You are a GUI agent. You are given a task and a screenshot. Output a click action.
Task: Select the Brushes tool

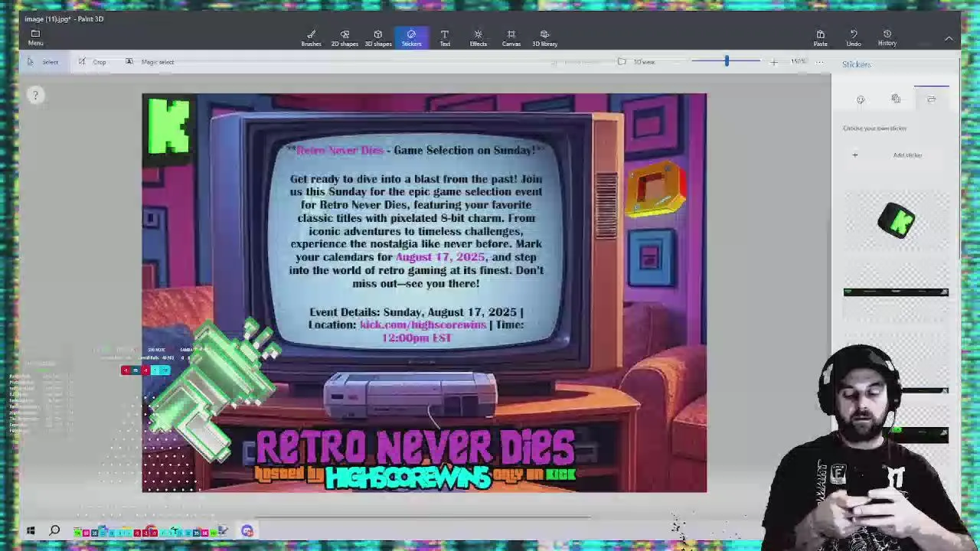tap(311, 37)
